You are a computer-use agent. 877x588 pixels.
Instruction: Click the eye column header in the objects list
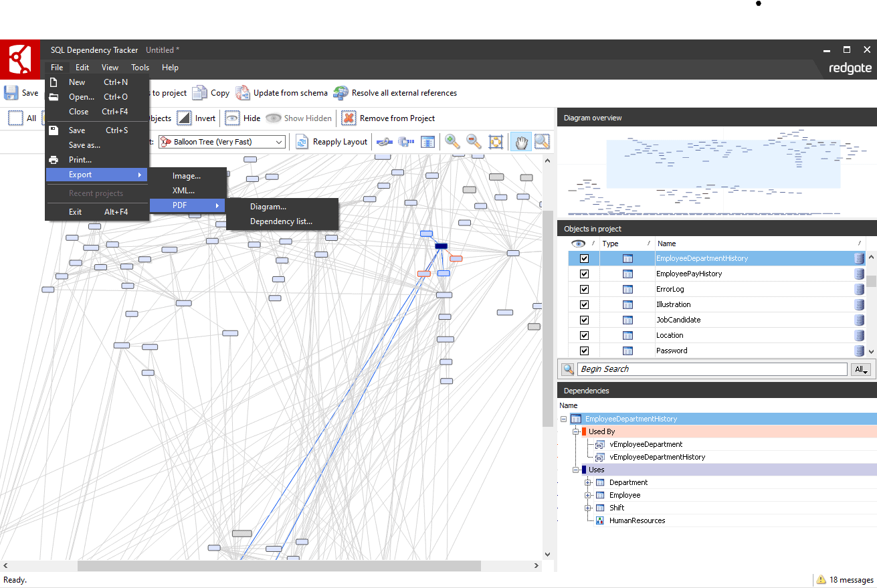coord(579,243)
